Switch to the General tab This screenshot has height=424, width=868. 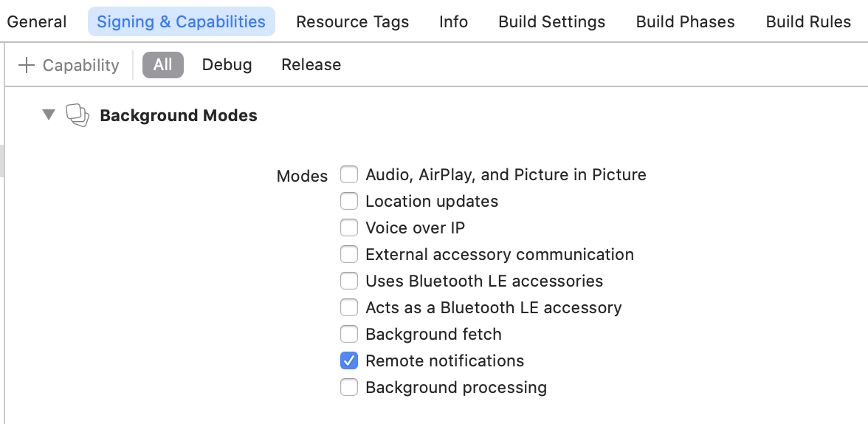click(37, 22)
